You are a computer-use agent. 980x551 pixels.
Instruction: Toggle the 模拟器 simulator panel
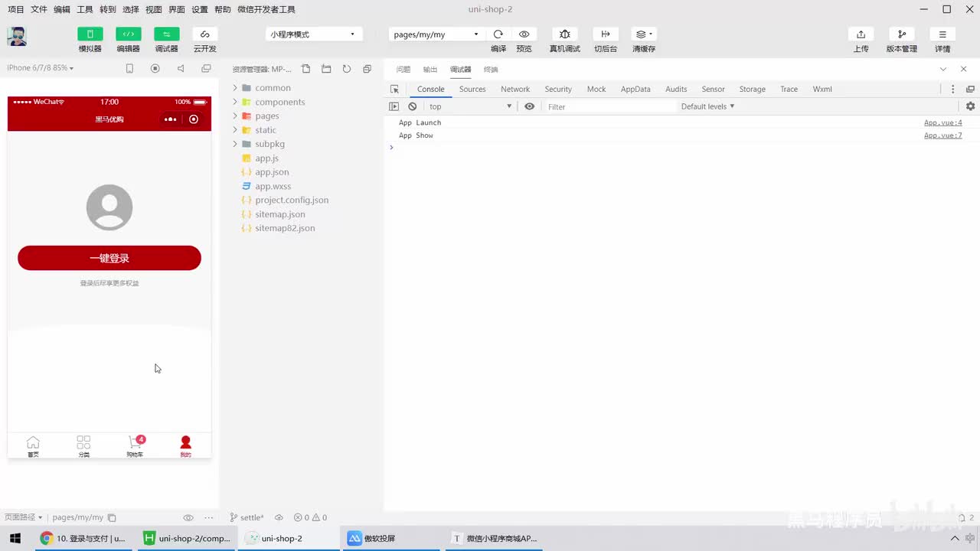coord(90,34)
